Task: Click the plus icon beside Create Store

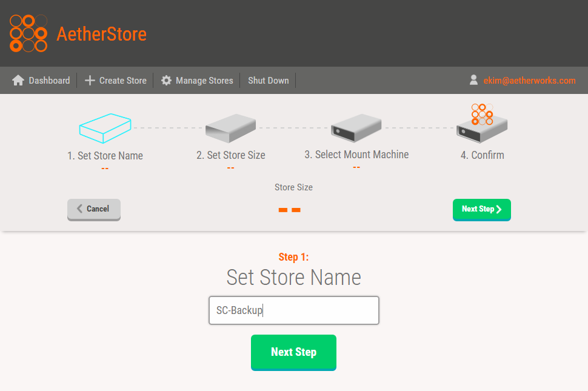Action: coord(90,80)
